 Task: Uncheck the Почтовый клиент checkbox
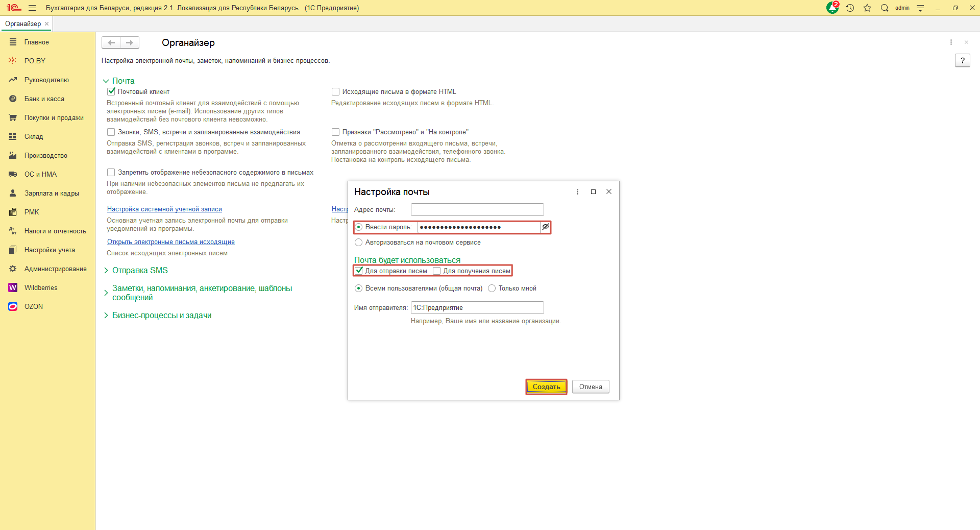pyautogui.click(x=111, y=92)
